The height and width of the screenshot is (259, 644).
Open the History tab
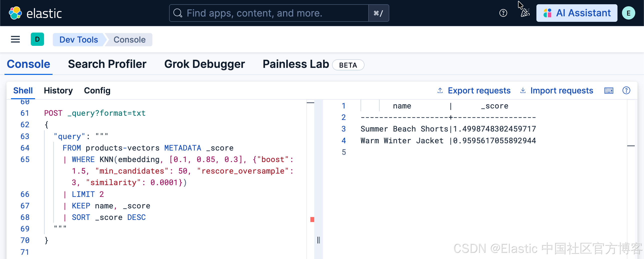point(58,90)
